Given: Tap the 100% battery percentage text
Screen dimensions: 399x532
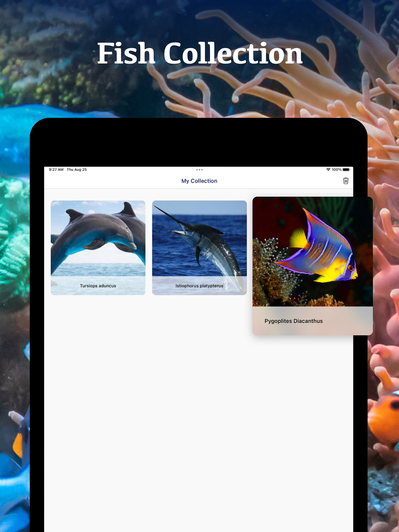Looking at the screenshot, I should click(x=336, y=170).
